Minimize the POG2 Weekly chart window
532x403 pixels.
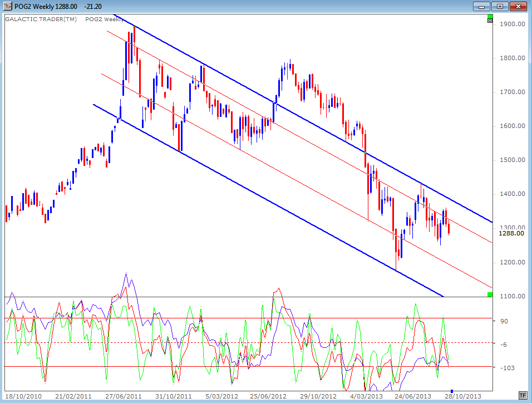pos(481,6)
